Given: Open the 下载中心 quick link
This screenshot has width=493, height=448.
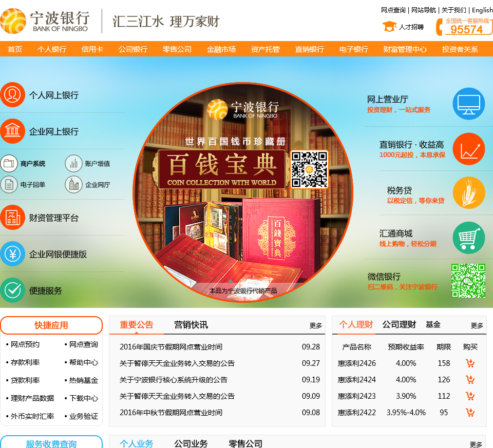Looking at the screenshot, I should coord(83,398).
